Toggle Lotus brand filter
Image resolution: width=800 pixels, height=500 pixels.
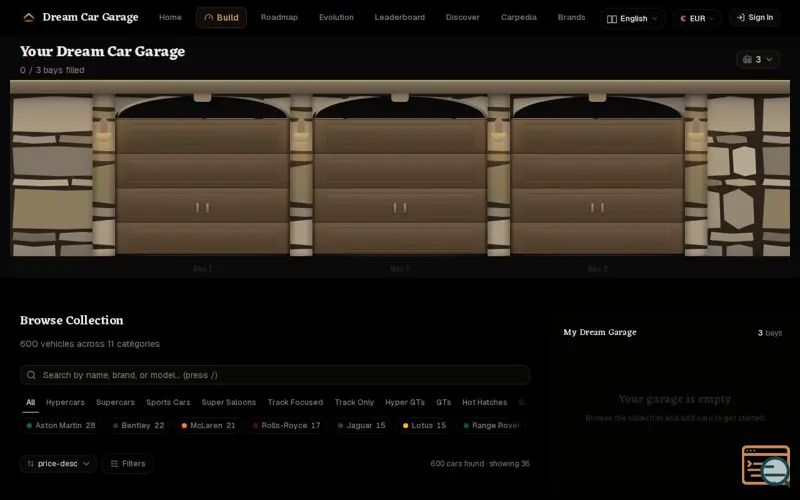tap(424, 426)
